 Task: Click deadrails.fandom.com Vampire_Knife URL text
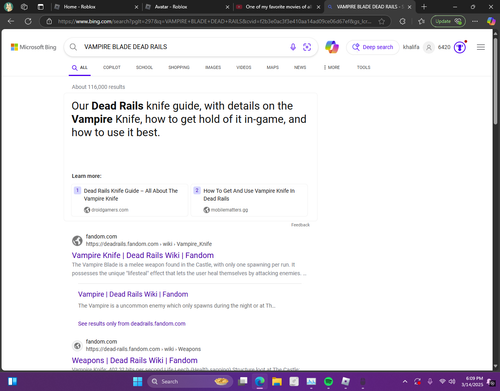(149, 244)
